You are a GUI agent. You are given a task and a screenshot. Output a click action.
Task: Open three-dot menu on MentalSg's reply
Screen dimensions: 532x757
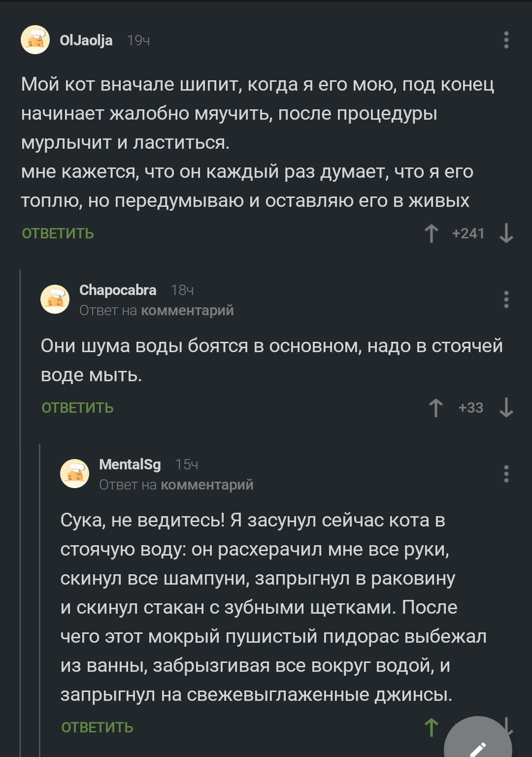(x=506, y=474)
